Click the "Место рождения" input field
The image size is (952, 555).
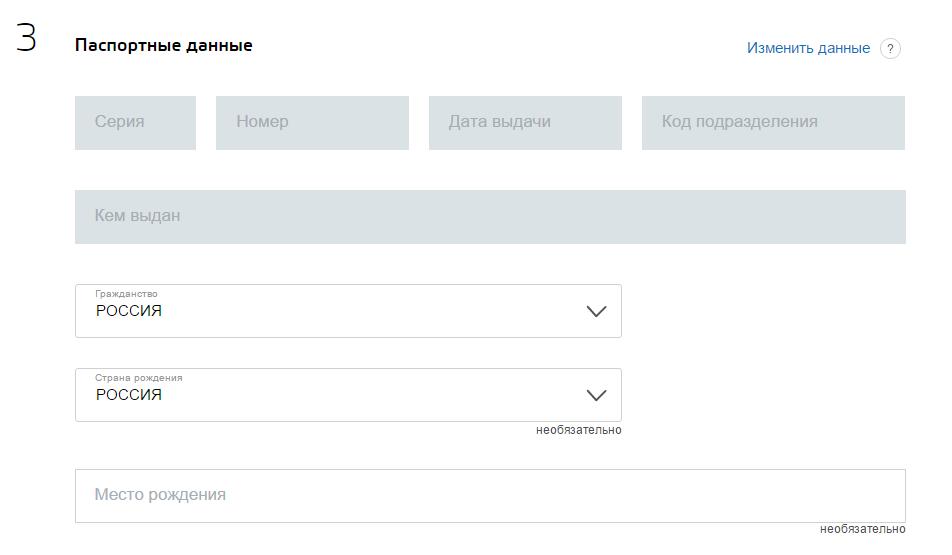(490, 495)
